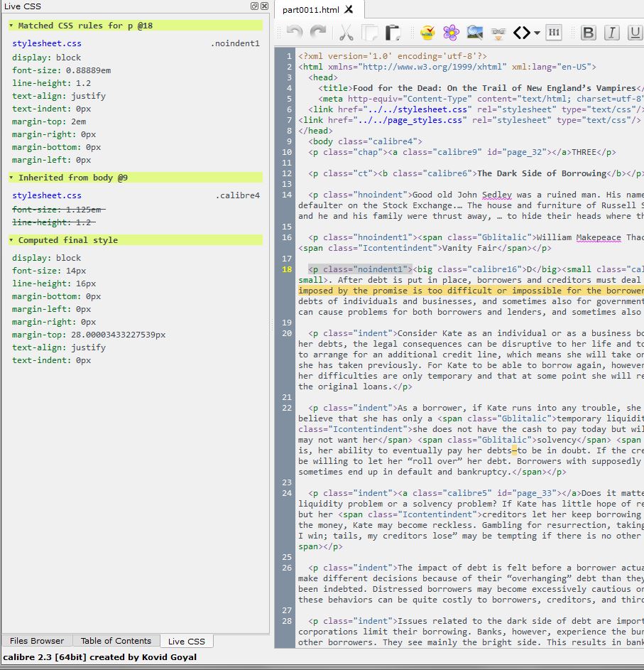Viewport: 644px width, 670px height.
Task: Toggle bold formatting with the B button
Action: (x=589, y=33)
